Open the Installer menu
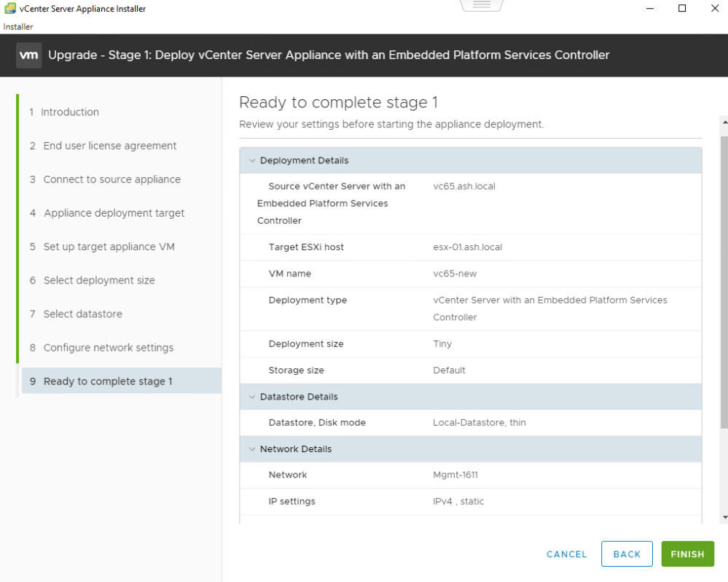The height and width of the screenshot is (582, 728). 18,26
